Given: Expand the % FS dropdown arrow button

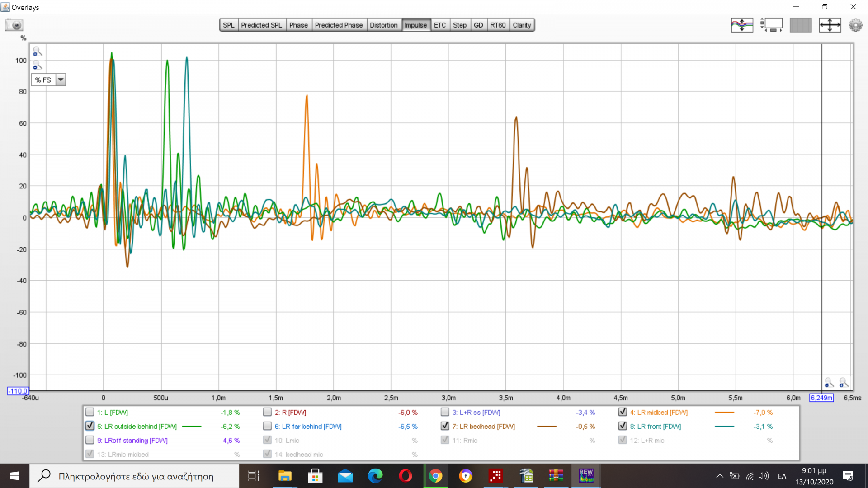Looking at the screenshot, I should (x=61, y=80).
